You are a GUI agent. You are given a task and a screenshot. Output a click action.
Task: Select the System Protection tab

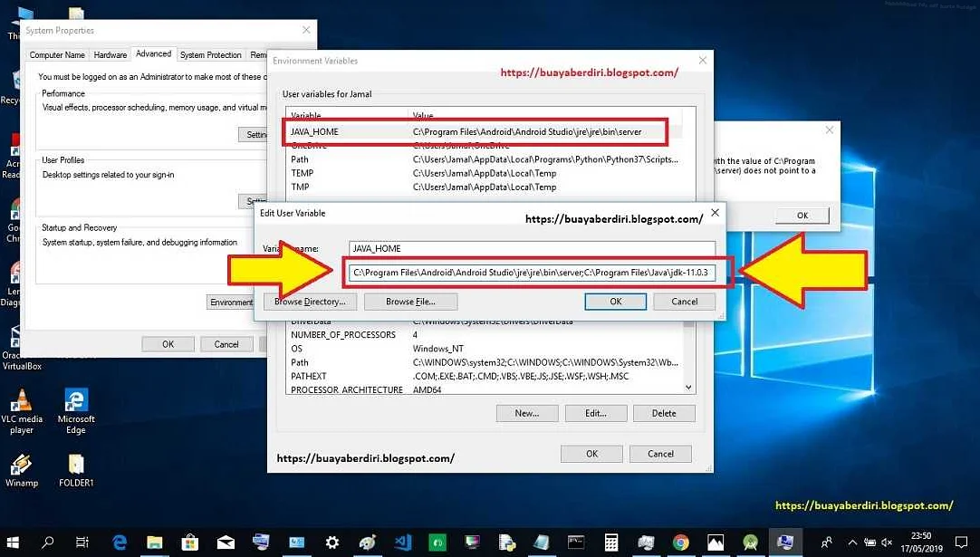(210, 53)
